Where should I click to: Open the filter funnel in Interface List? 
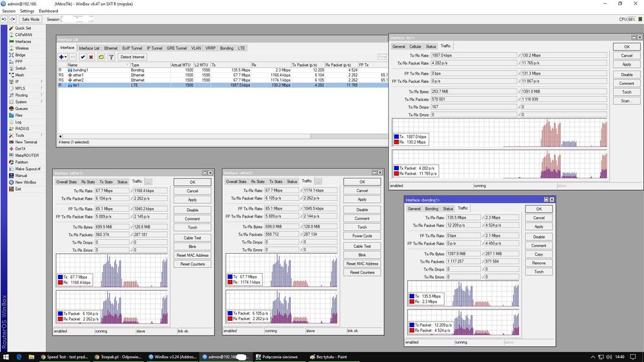(x=111, y=57)
